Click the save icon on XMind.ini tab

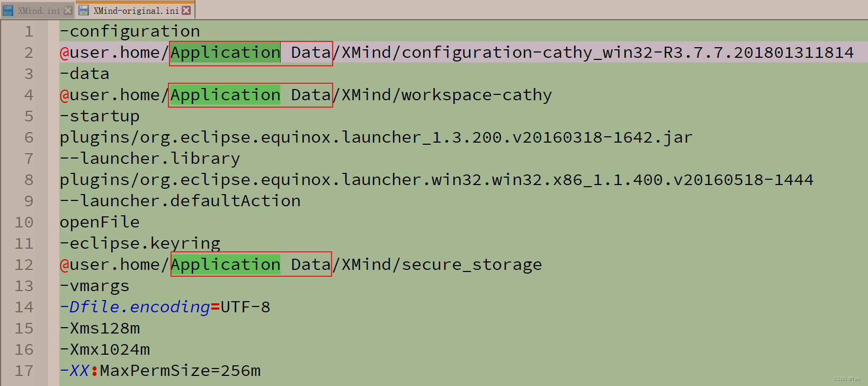coord(8,10)
